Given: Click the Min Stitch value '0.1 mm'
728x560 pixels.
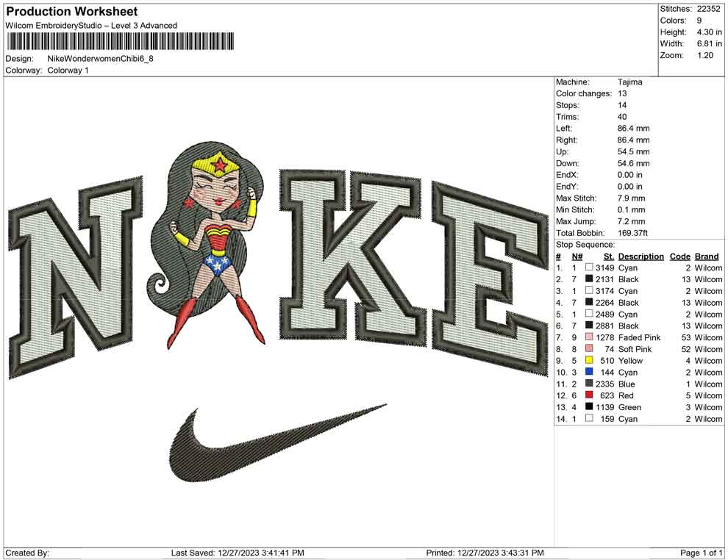Looking at the screenshot, I should pyautogui.click(x=631, y=209).
